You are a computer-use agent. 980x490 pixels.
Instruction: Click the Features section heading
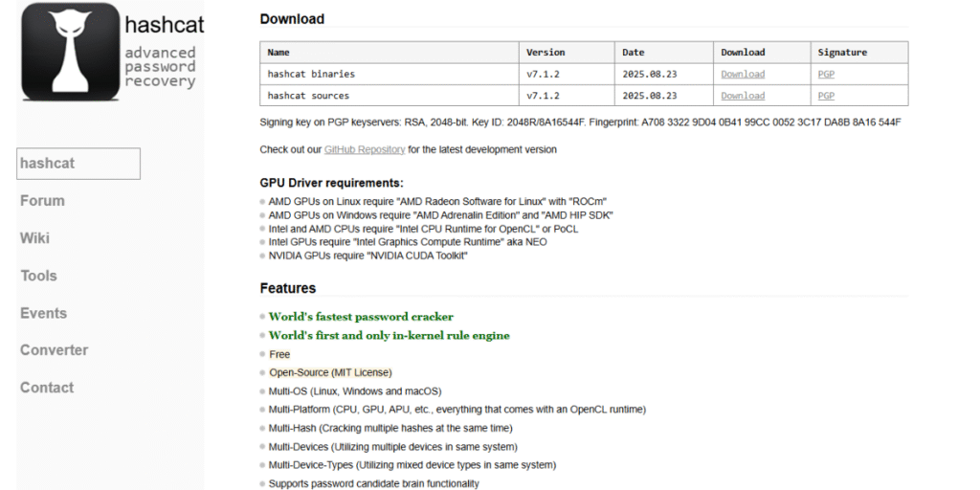click(x=288, y=288)
